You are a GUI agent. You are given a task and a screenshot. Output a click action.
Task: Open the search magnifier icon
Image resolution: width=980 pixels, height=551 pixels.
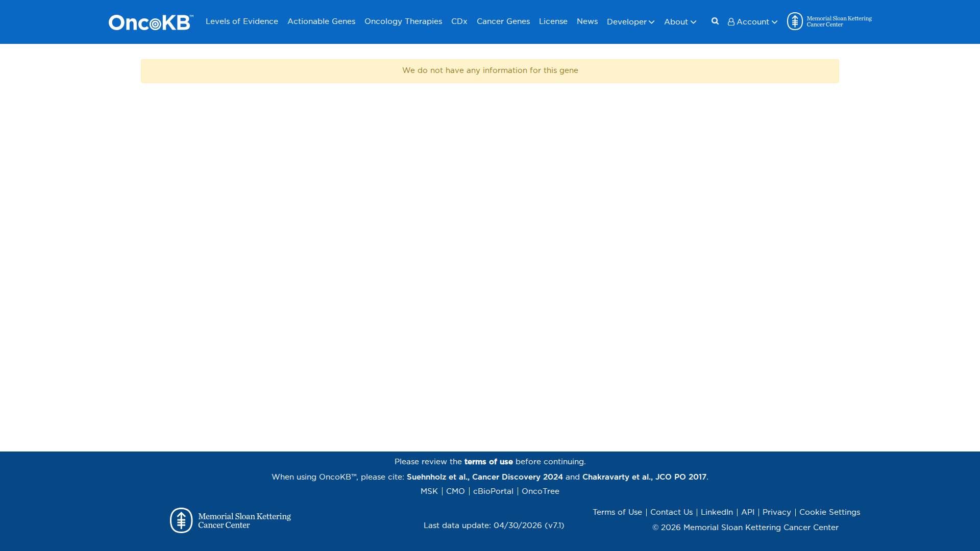(715, 21)
